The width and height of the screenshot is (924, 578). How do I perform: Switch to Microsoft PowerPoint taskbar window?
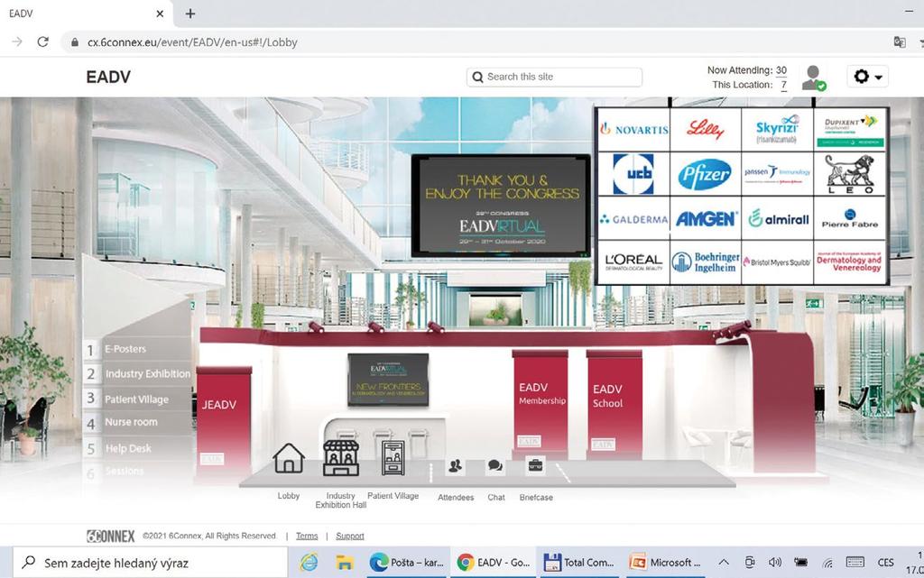(x=665, y=563)
